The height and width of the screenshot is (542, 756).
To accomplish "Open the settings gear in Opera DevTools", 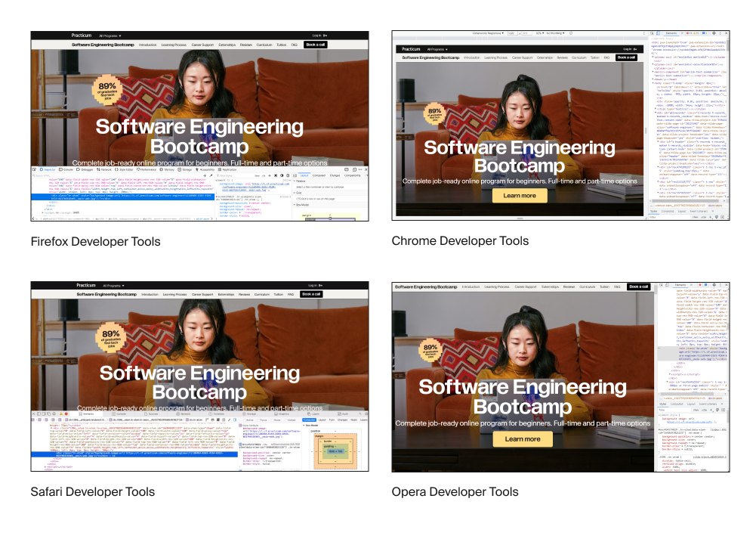I will tap(714, 285).
